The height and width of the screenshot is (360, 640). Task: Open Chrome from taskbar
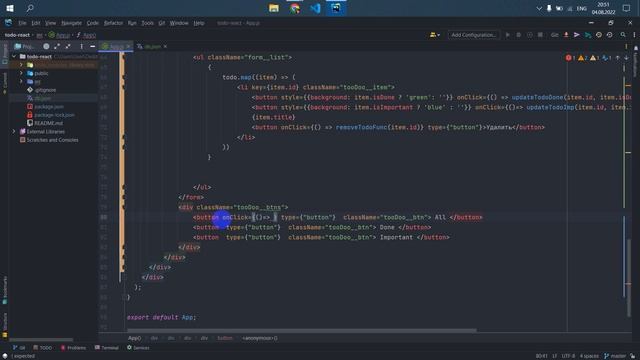295,8
